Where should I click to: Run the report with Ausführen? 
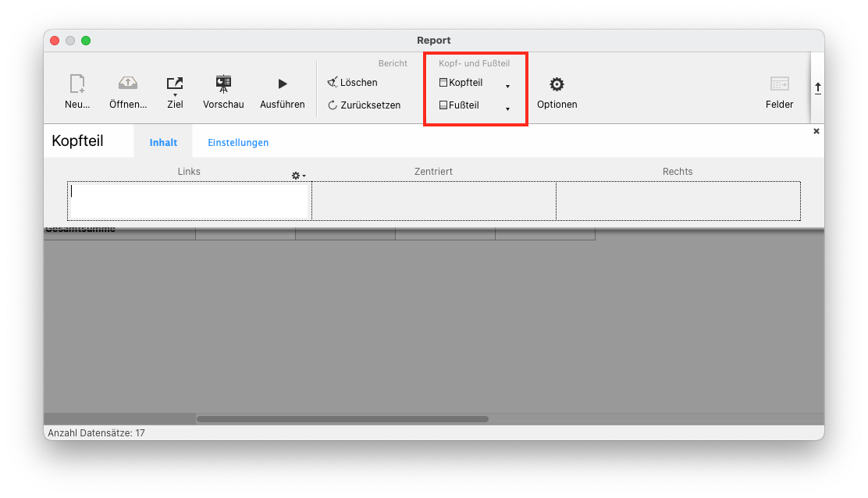tap(282, 84)
